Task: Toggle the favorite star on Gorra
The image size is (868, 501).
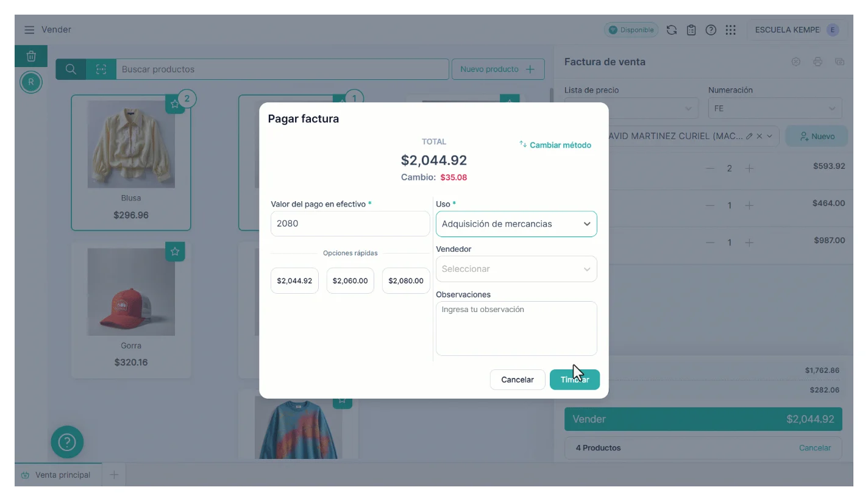Action: pos(175,251)
